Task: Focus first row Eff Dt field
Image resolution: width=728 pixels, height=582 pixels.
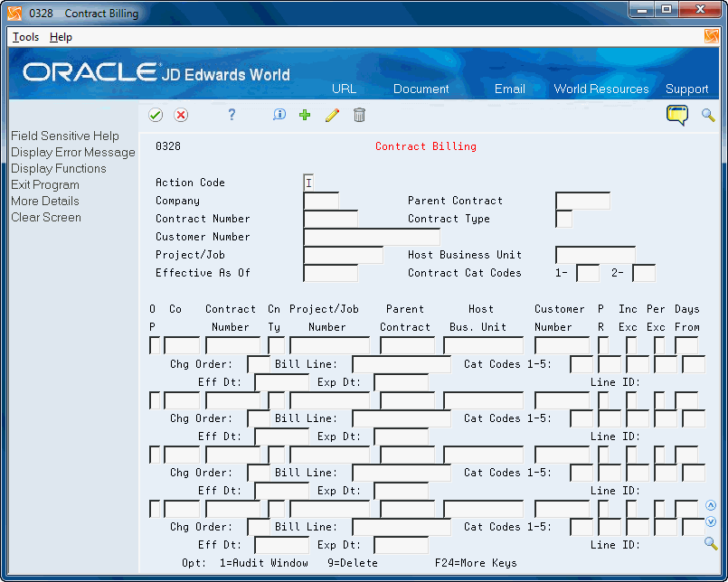Action: [281, 382]
